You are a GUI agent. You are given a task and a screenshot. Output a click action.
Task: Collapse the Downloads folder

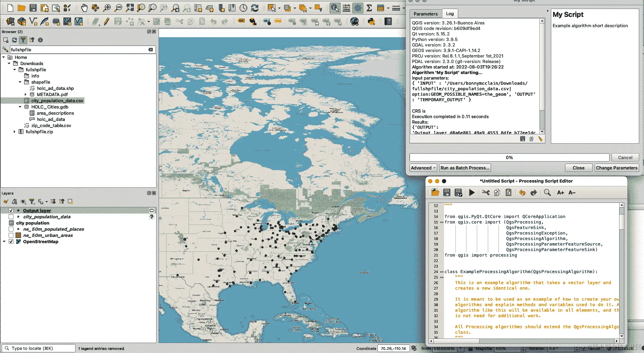pyautogui.click(x=9, y=63)
